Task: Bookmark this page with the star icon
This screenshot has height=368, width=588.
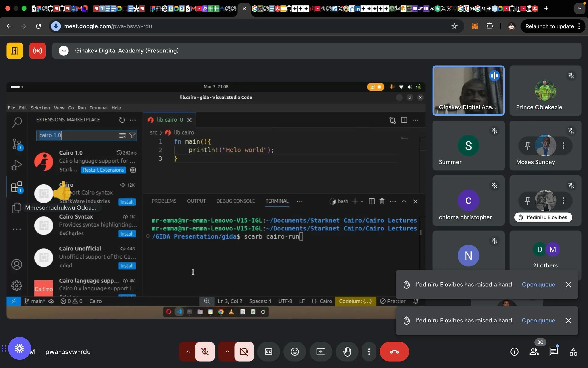Action: click(454, 26)
